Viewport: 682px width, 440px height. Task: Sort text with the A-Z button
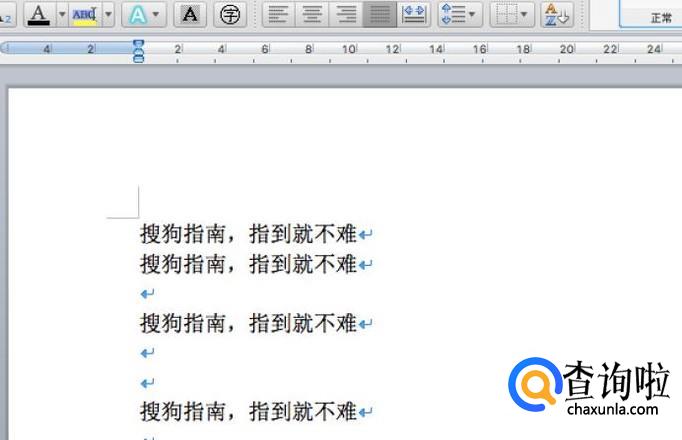[x=557, y=14]
